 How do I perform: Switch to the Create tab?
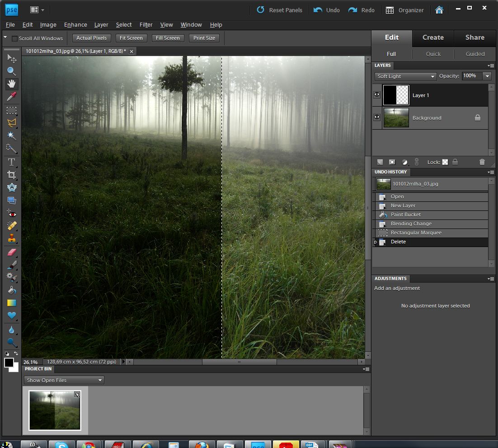point(433,37)
